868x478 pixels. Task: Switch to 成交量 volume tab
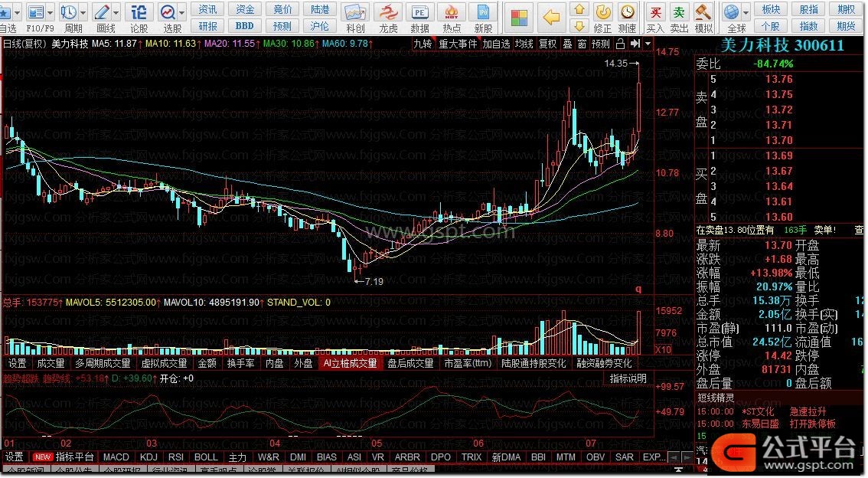[51, 363]
